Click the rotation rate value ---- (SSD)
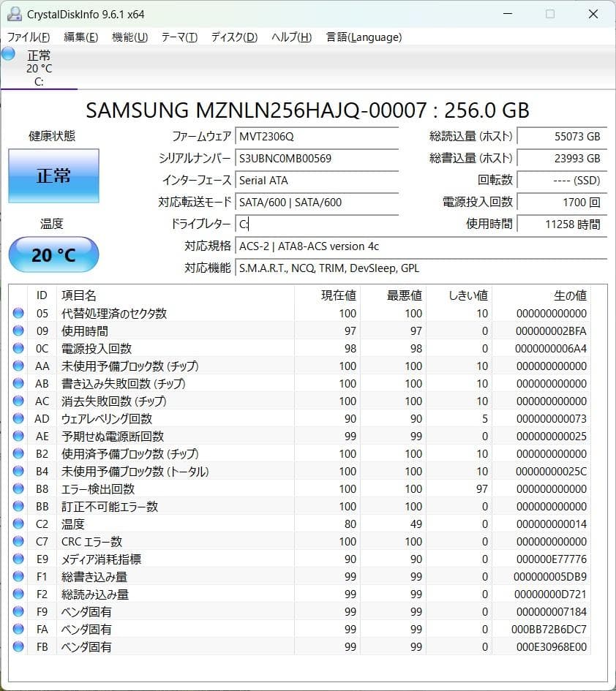616x691 pixels. (562, 180)
